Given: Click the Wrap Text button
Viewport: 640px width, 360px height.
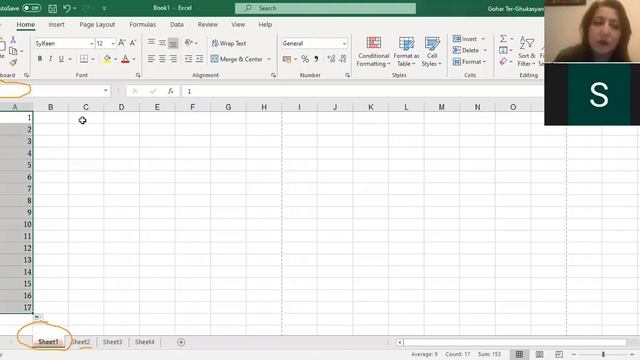Looking at the screenshot, I should click(x=229, y=43).
